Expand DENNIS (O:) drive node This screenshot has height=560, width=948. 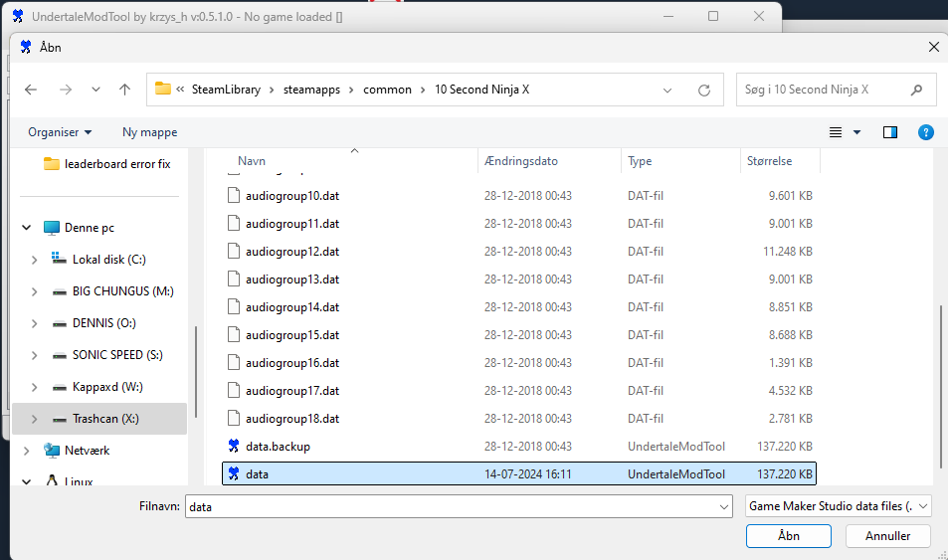tap(35, 323)
